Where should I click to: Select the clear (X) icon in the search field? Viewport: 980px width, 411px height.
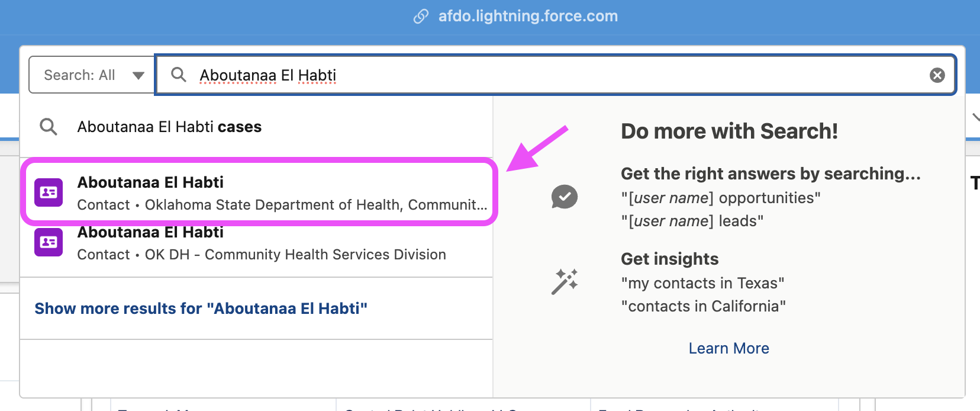pyautogui.click(x=937, y=75)
